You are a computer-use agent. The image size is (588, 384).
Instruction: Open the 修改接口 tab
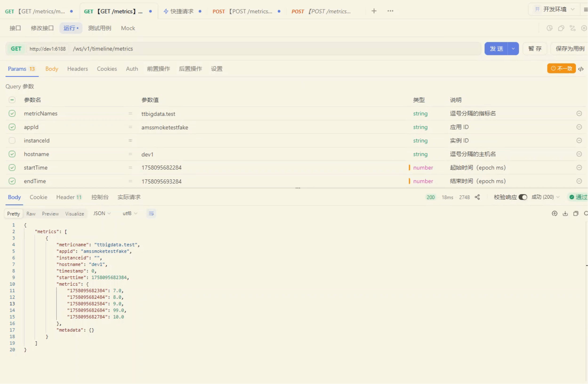(x=42, y=28)
